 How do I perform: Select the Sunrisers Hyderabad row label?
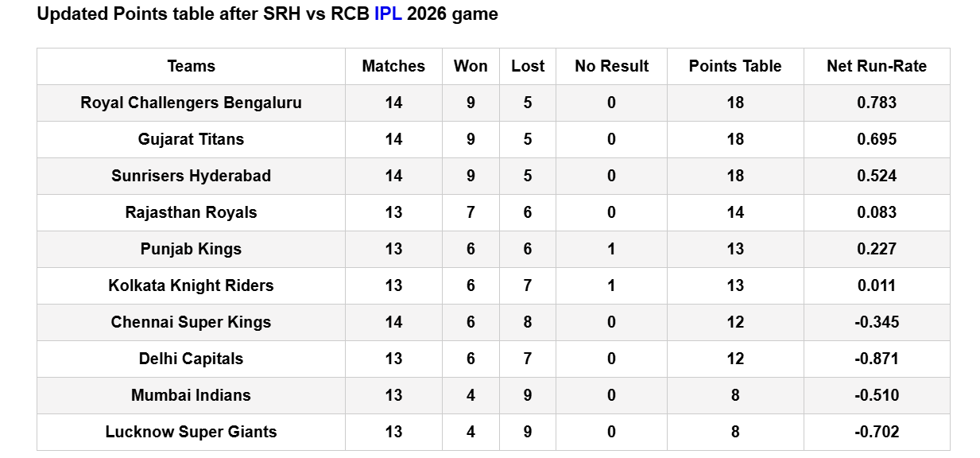click(191, 176)
